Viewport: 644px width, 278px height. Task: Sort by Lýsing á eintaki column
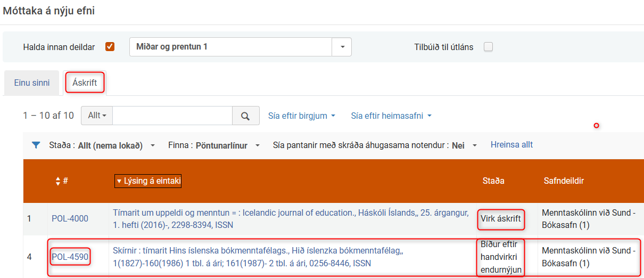(x=148, y=181)
